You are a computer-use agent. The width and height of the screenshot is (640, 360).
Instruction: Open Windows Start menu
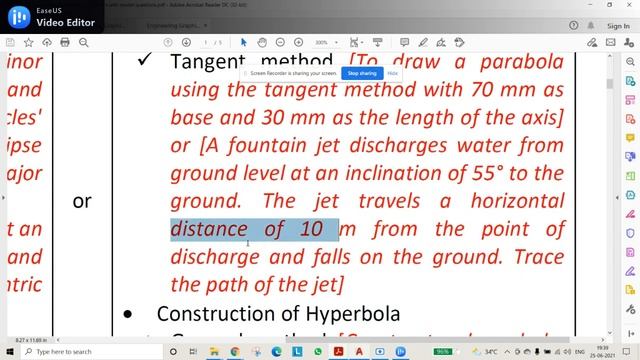tap(10, 351)
